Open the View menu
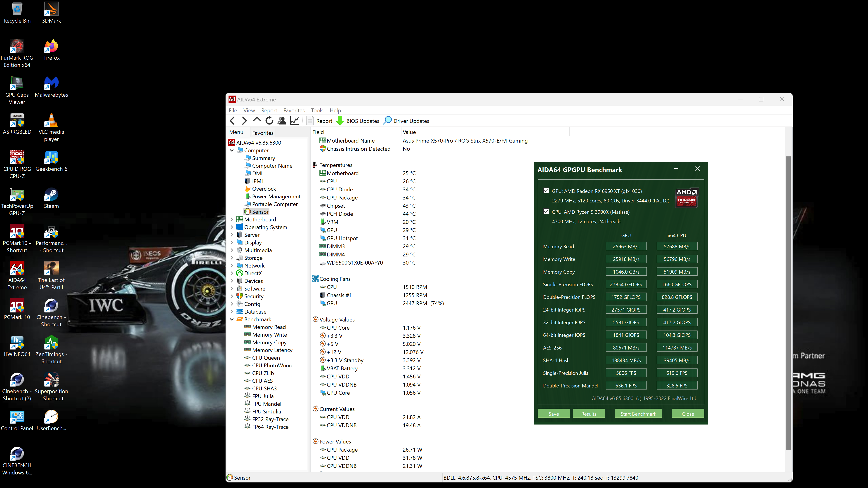This screenshot has height=488, width=868. coord(249,110)
